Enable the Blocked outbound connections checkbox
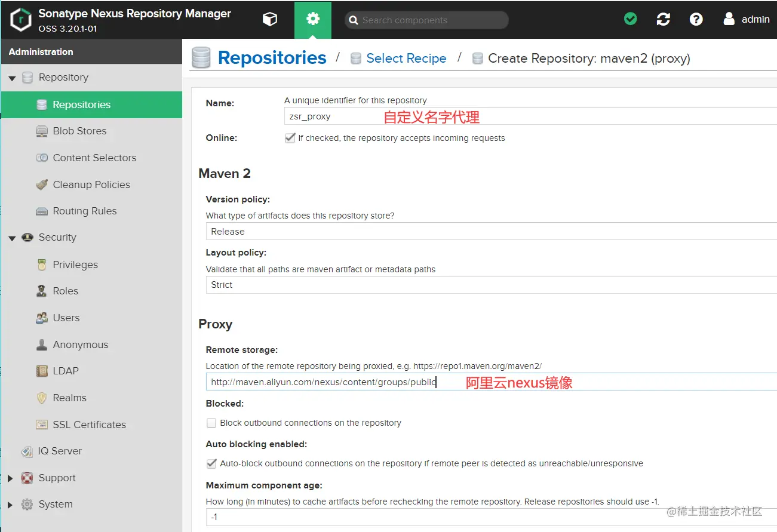 coord(211,423)
